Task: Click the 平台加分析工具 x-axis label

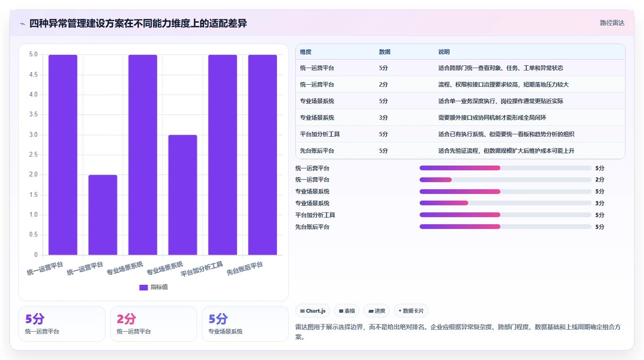Action: (202, 269)
